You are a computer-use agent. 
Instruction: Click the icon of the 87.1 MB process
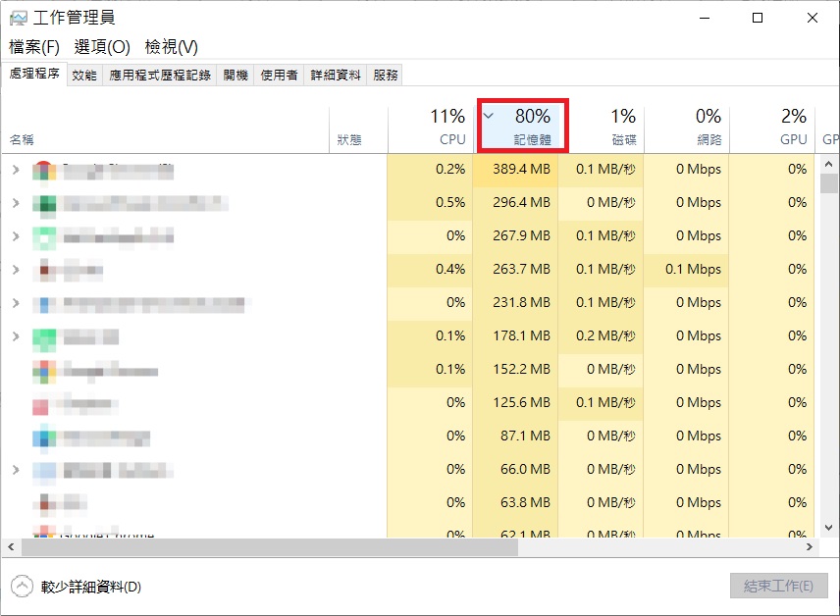pyautogui.click(x=44, y=437)
